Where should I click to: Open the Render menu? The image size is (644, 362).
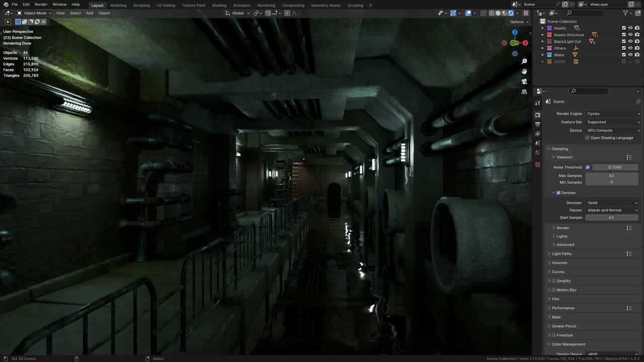[x=41, y=5]
